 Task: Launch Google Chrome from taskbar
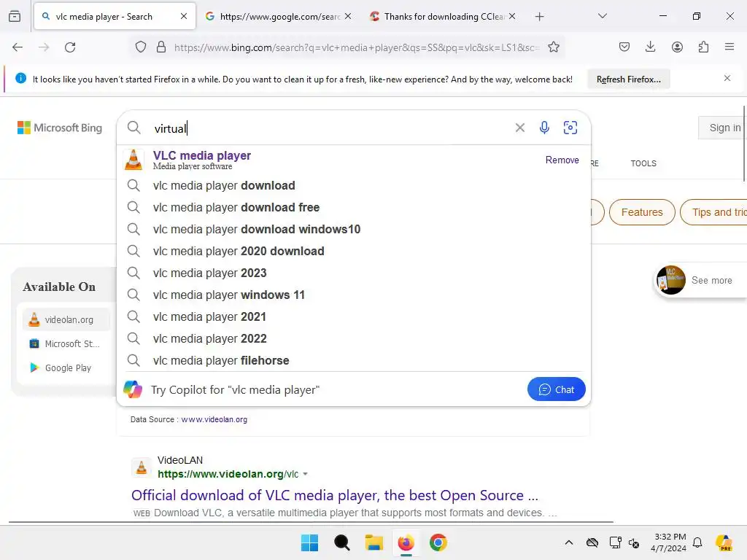pyautogui.click(x=438, y=542)
